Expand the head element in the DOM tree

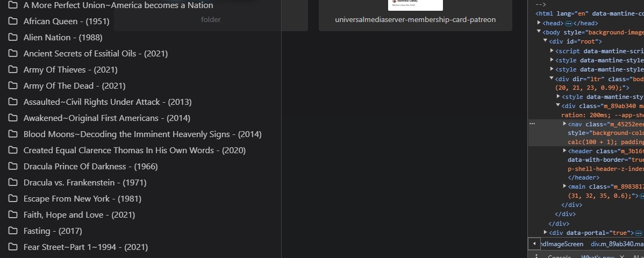[539, 23]
